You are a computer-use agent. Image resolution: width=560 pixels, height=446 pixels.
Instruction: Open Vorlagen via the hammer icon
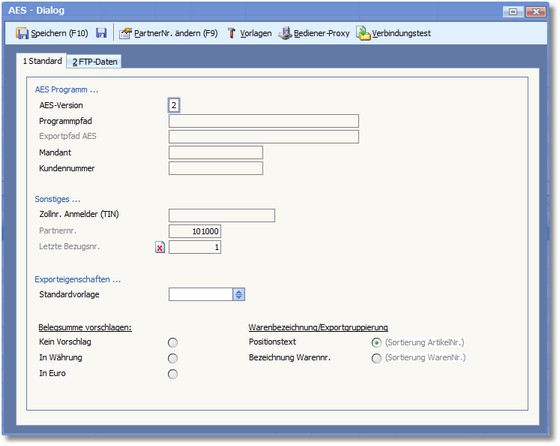(x=231, y=33)
